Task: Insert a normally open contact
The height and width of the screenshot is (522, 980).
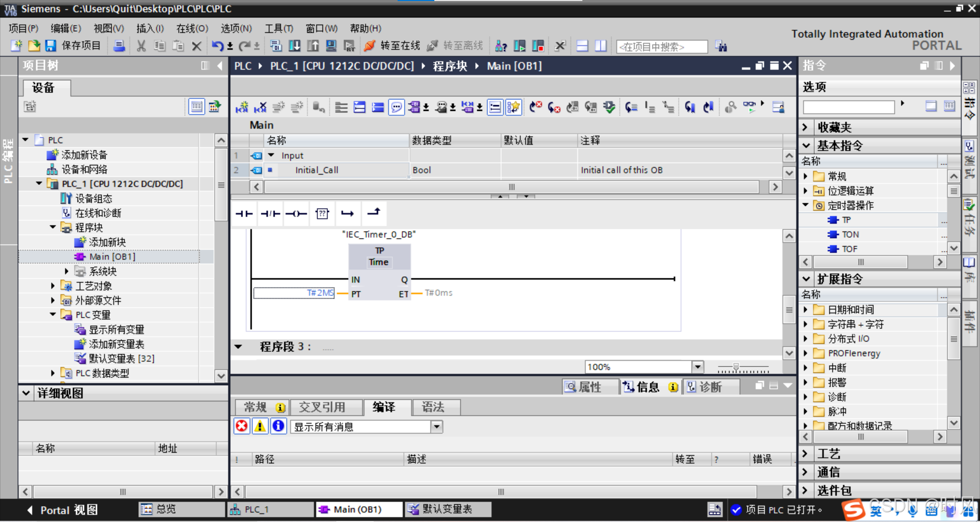Action: coord(244,213)
